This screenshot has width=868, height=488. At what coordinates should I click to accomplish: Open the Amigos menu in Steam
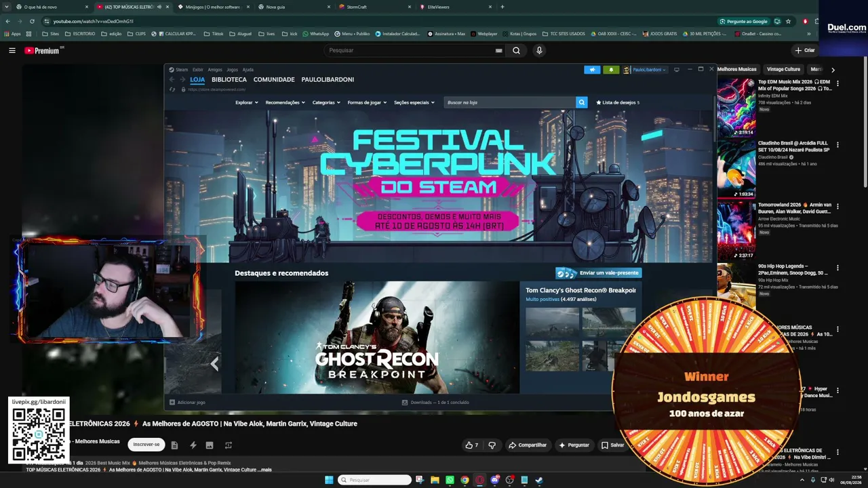215,70
